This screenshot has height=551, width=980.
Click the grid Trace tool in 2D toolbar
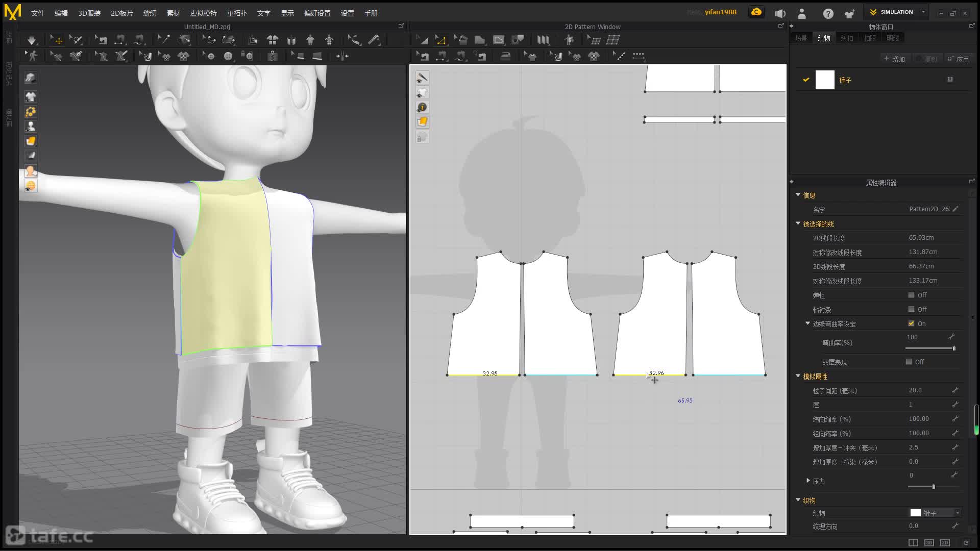coord(613,40)
